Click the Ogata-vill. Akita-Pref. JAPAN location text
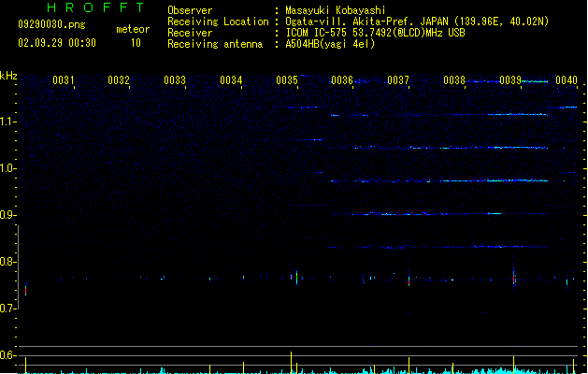 [417, 22]
